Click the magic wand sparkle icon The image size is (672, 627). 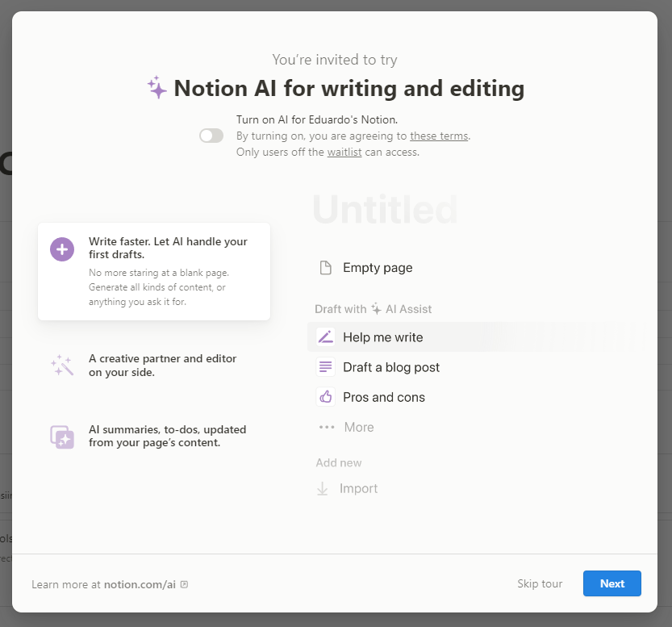(x=62, y=366)
